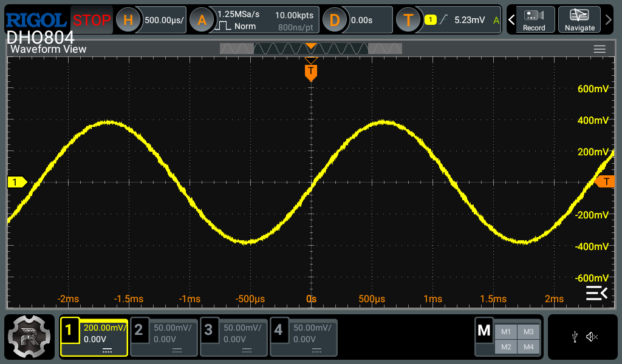Open Trigger menu via T icon
This screenshot has width=622, height=364.
[x=408, y=20]
